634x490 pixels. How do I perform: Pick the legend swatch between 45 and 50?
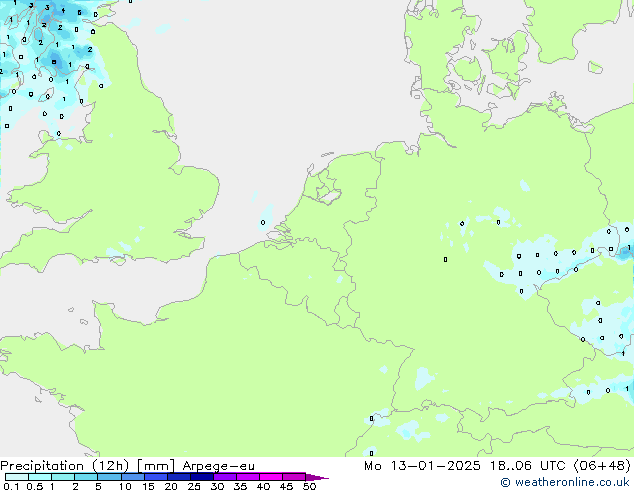coord(294,477)
